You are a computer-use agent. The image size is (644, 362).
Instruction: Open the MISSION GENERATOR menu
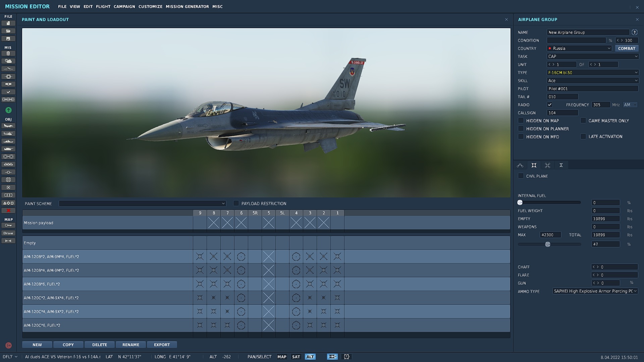[x=187, y=6]
